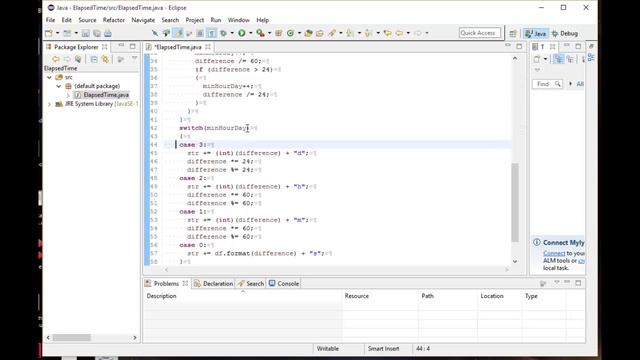Click the Open Type toolbar icon
The image size is (640, 360).
point(308,33)
